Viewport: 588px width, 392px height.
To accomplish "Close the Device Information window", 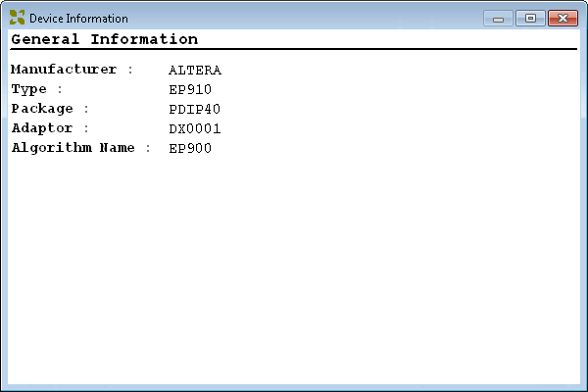I will tap(563, 18).
